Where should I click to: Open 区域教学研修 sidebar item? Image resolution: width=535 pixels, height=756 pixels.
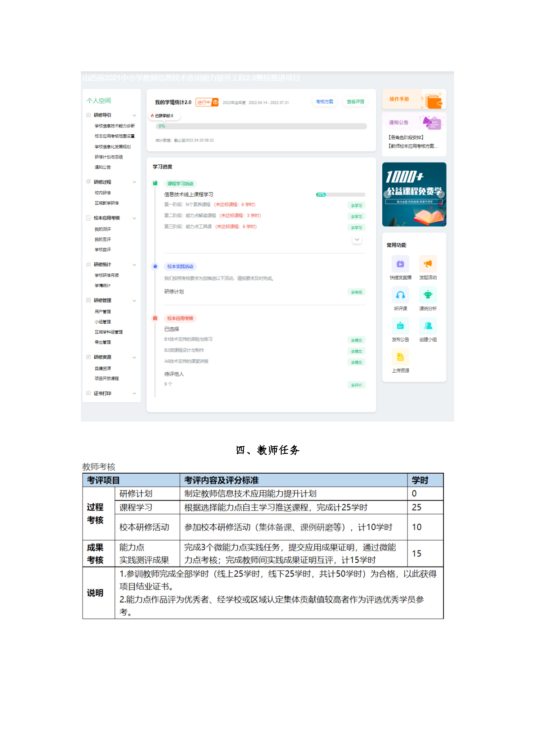coord(107,203)
